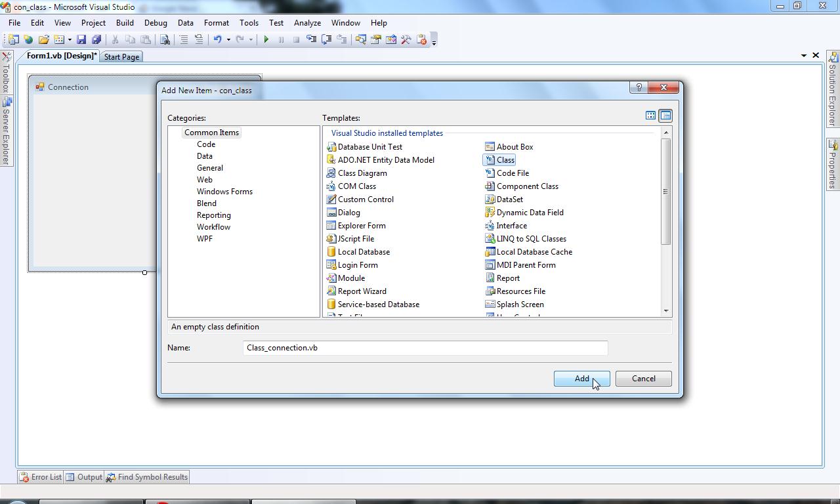Click the Properties Window toolbar icon
Viewport: 840px width, 504px height.
[375, 39]
